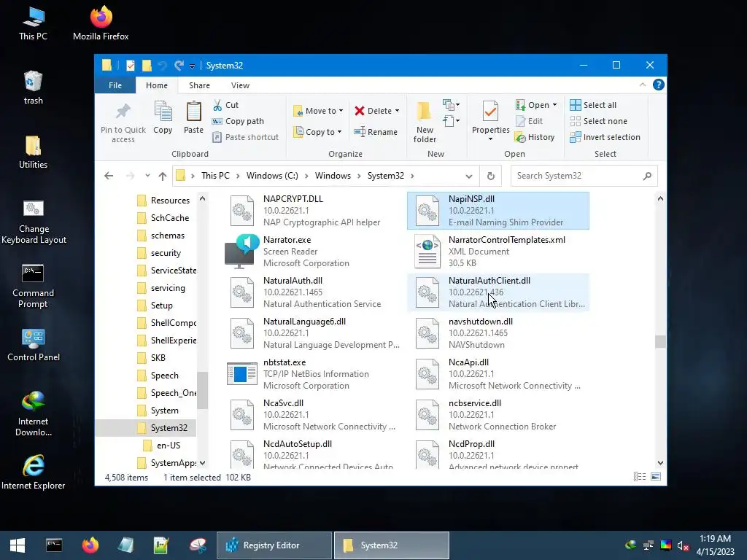Open Firefox from the taskbar

click(90, 545)
